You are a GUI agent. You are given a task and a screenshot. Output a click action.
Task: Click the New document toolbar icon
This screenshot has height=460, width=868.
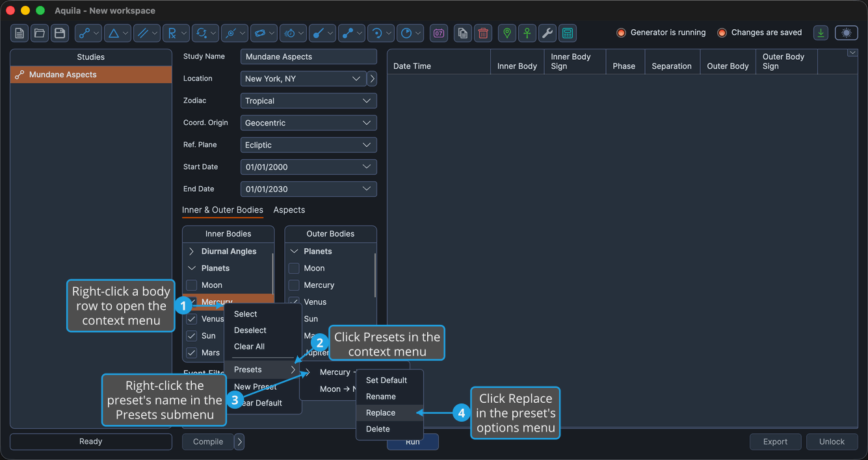pos(20,33)
